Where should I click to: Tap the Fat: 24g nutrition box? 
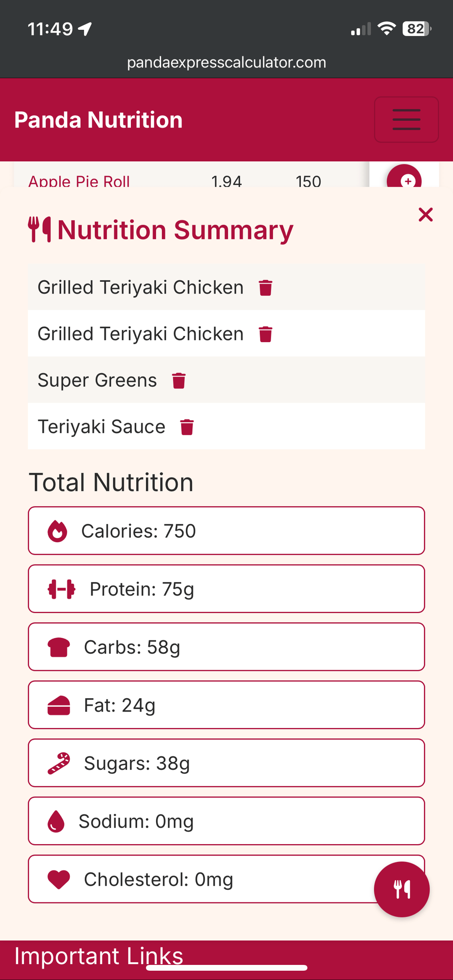click(x=226, y=705)
